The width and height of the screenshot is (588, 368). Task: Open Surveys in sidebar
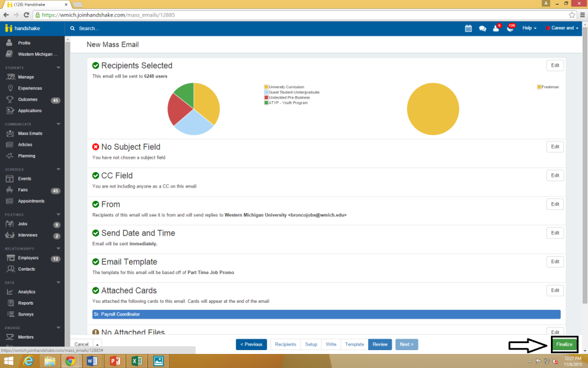click(26, 314)
